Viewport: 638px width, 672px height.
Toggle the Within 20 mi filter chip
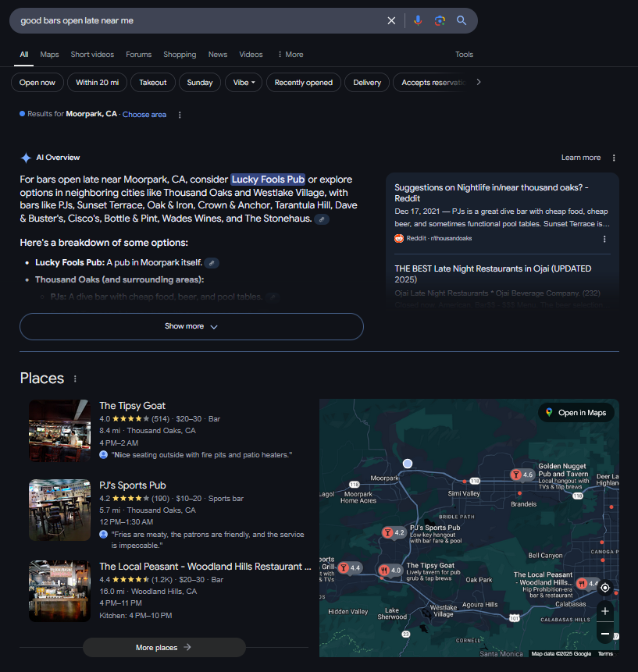pos(98,82)
